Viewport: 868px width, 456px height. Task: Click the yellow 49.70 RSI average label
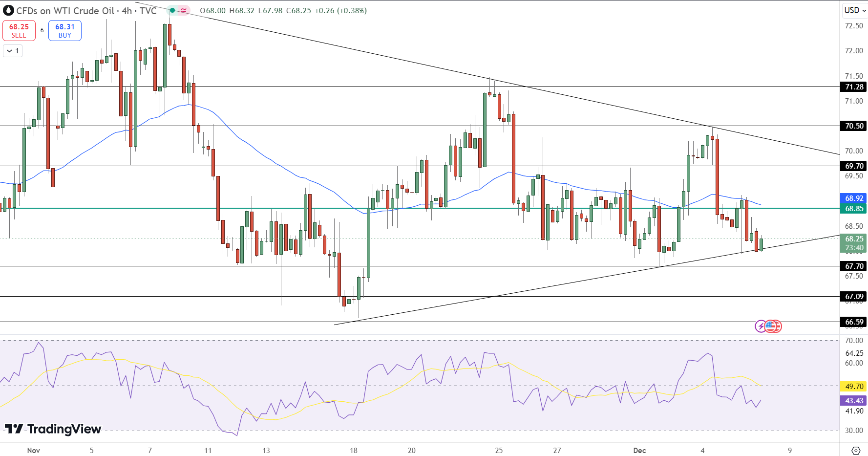[854, 387]
